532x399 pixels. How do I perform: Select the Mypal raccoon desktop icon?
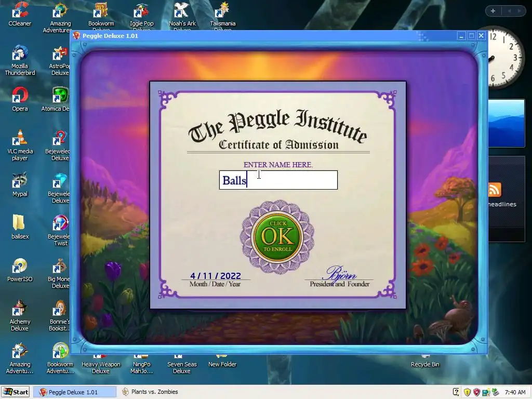pyautogui.click(x=20, y=185)
